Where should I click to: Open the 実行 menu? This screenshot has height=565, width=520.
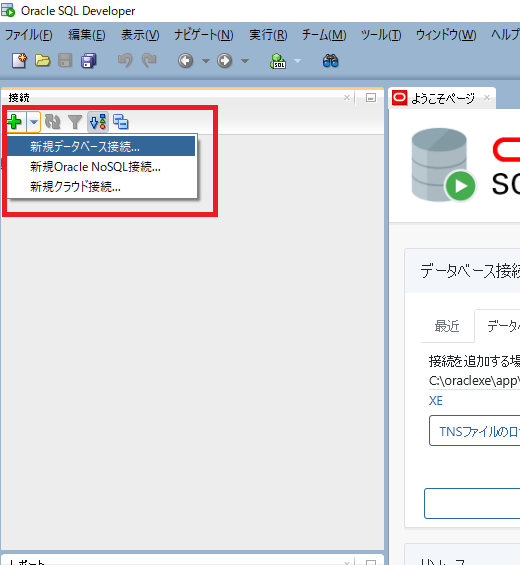coord(268,35)
